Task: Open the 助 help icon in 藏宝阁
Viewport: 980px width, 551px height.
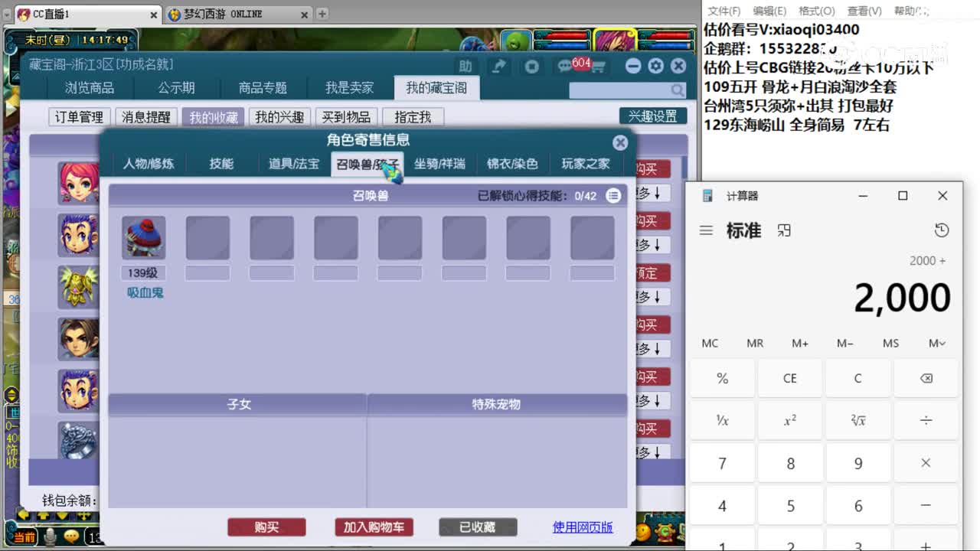Action: pos(465,67)
